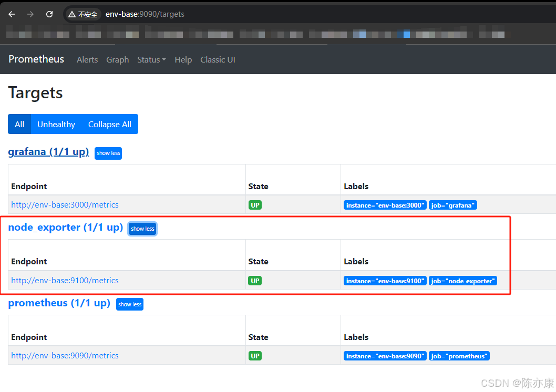Viewport: 556px width, 392px height.
Task: Click the browser forward arrow
Action: pos(30,14)
